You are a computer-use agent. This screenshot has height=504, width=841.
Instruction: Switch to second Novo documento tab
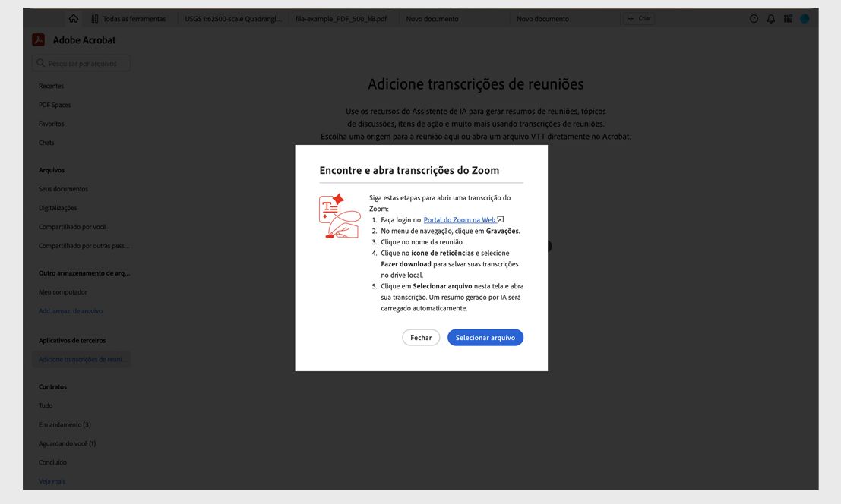542,19
